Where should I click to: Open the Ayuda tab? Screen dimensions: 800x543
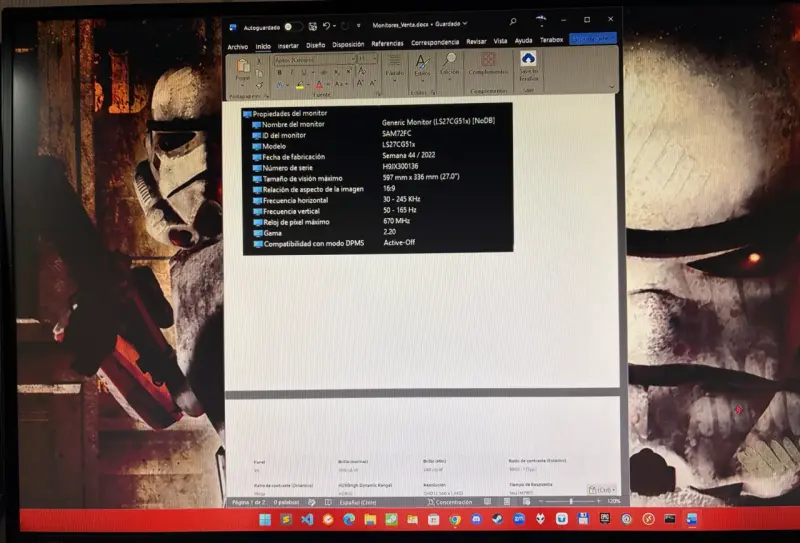523,40
